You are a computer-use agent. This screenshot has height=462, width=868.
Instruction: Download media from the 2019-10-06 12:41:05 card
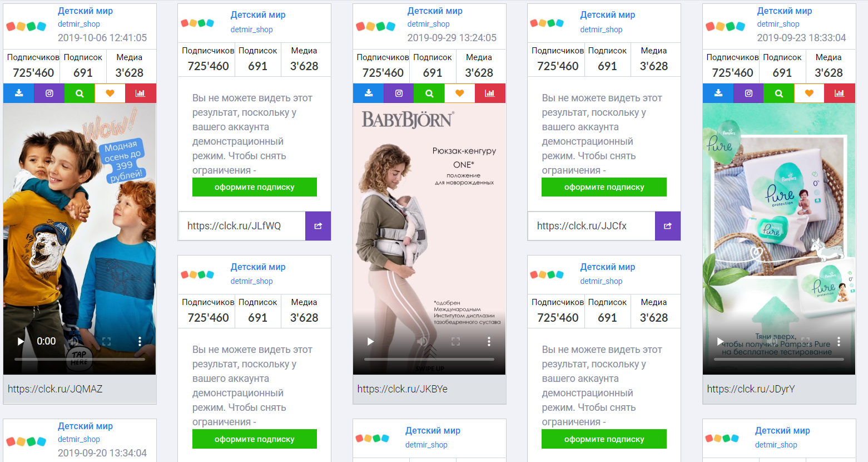pyautogui.click(x=19, y=94)
